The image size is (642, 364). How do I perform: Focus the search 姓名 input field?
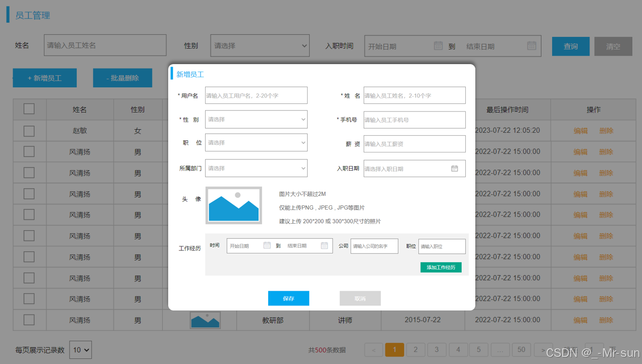(105, 45)
